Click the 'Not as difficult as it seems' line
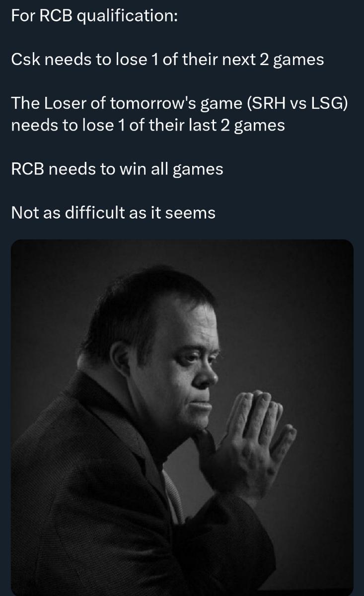 pyautogui.click(x=113, y=213)
